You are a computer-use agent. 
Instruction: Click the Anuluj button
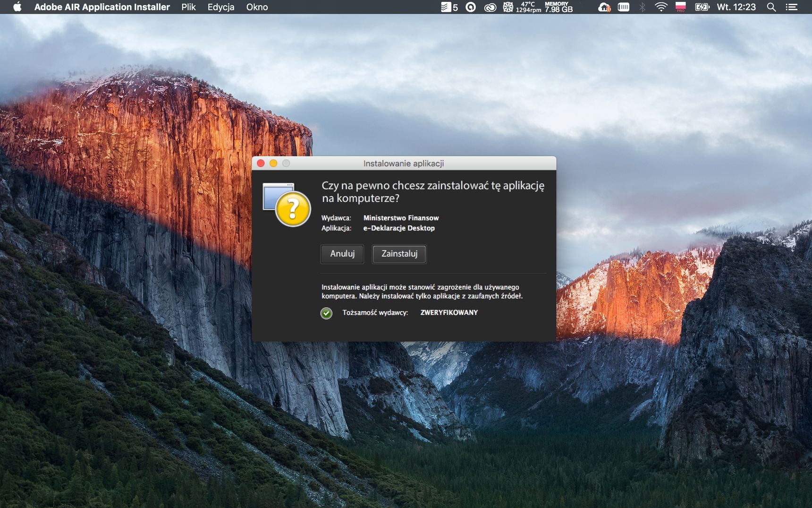coord(342,254)
